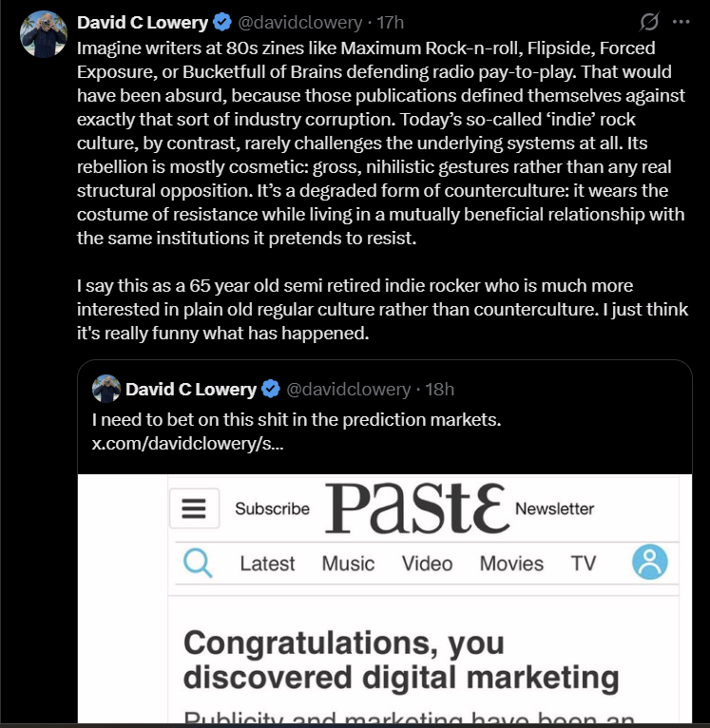Open the 'Congratulations, you discovered digital marketing' headline
Screen dimensions: 710x728
tap(401, 659)
